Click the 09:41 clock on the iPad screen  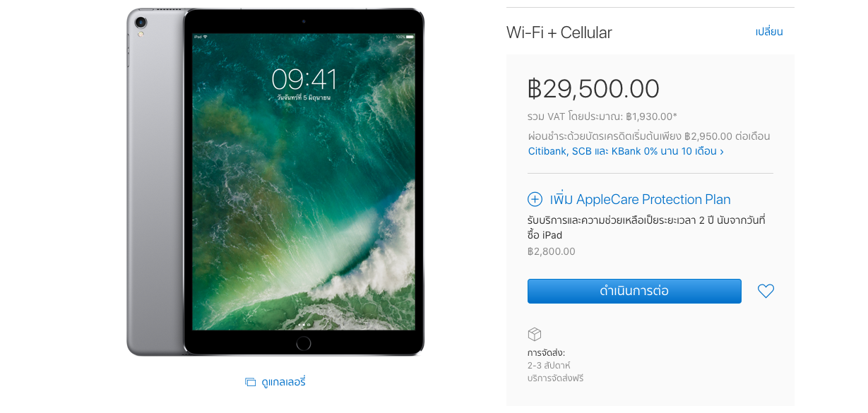pyautogui.click(x=304, y=78)
